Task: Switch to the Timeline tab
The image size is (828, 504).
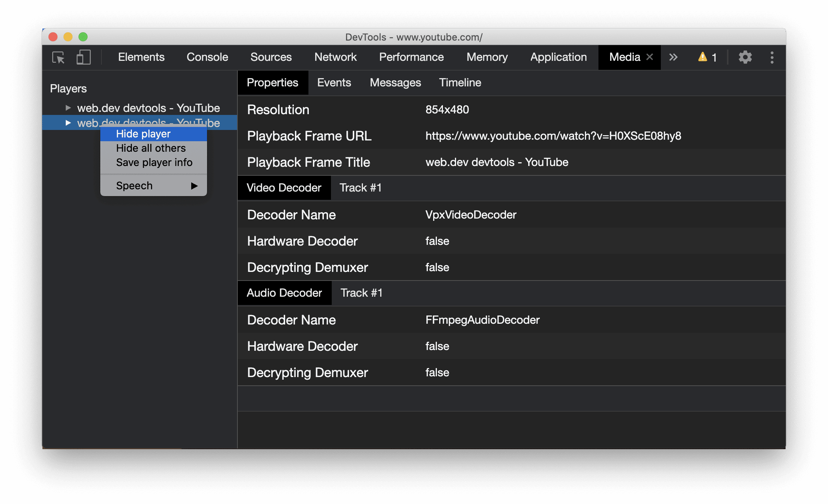Action: pos(460,82)
